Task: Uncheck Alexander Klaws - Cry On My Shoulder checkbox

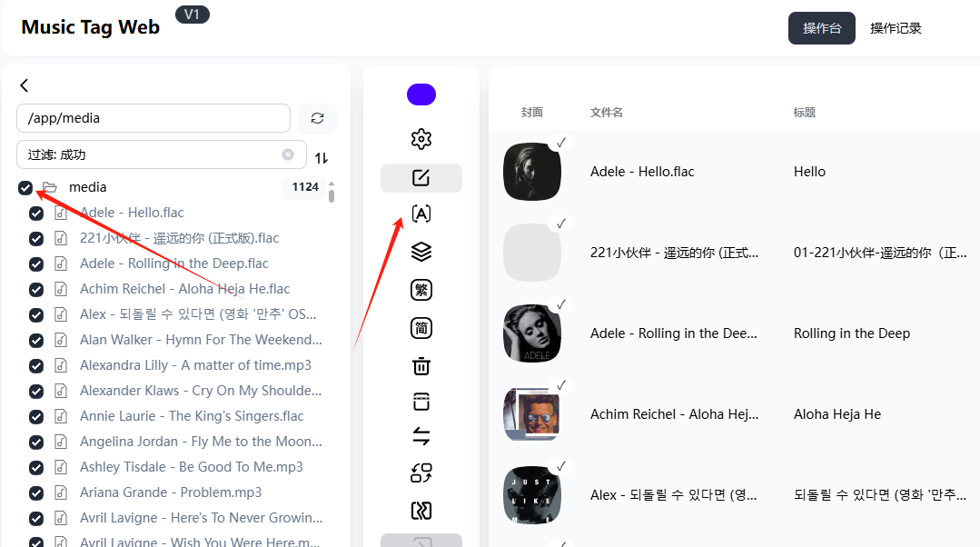Action: [x=36, y=392]
